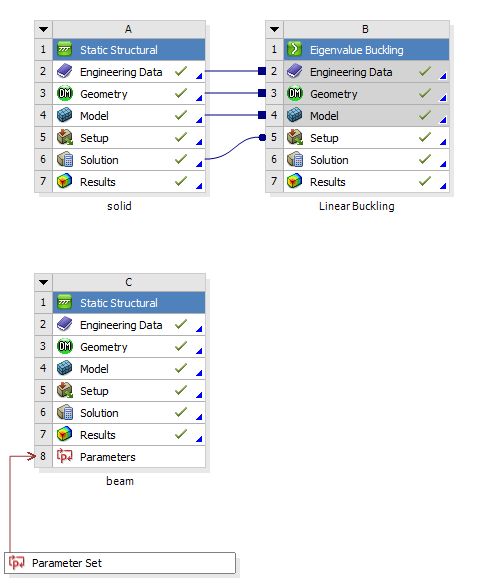This screenshot has width=489, height=584.
Task: Open quick-help triangle on Solution in system A
Action: 199,164
